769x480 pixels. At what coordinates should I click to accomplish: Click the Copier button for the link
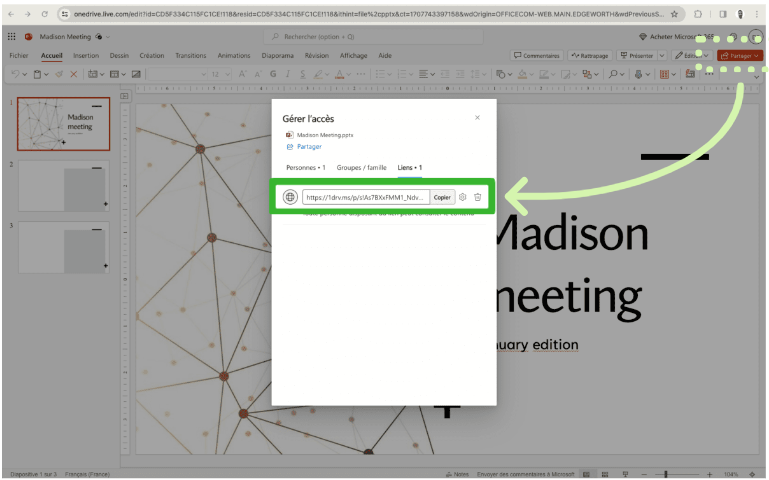[x=443, y=197]
